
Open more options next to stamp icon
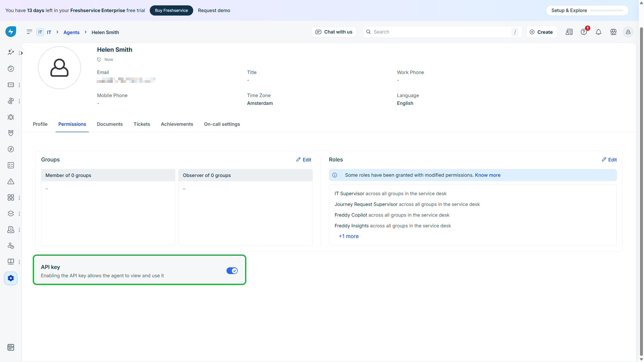click(x=19, y=230)
